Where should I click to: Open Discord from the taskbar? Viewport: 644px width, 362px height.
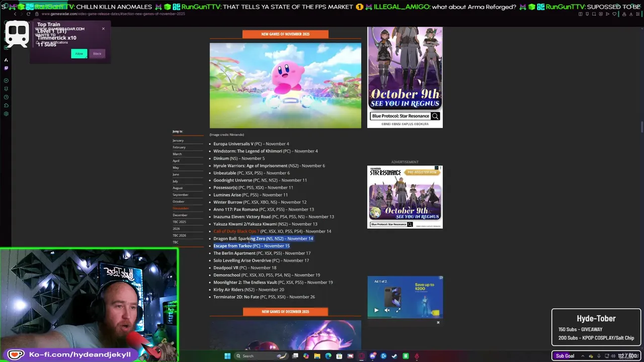click(372, 356)
